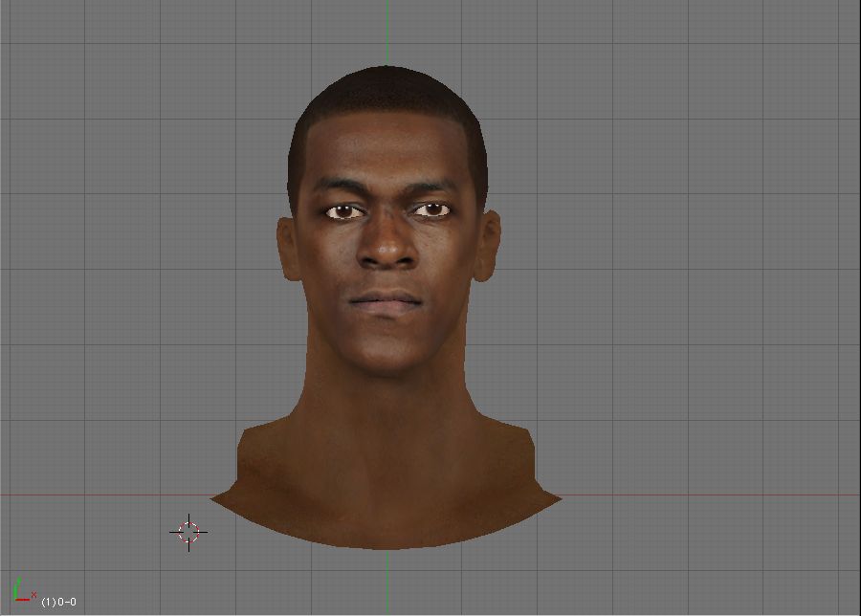Select the "(1)0-0" object name label
The image size is (861, 616).
58,602
